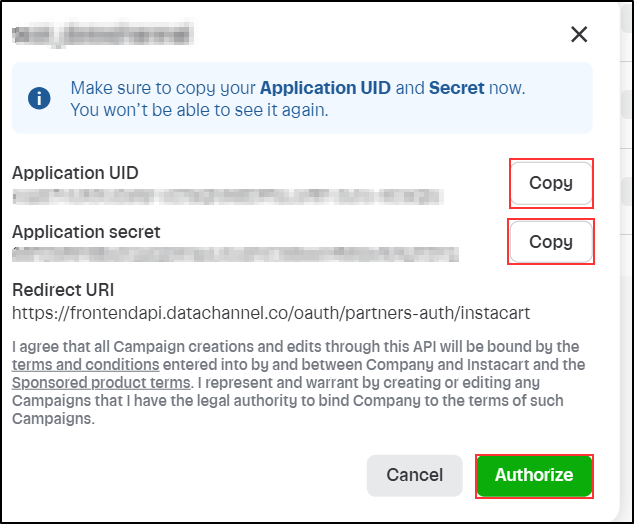Click the agreement paragraph about Campaigns

(298, 382)
